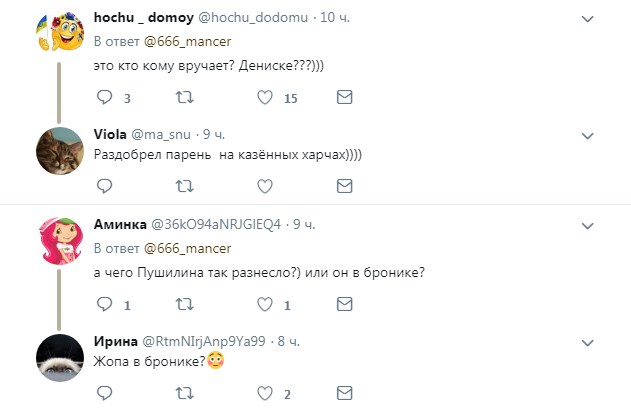Reply to Аминка's tweet
631x410 pixels.
[x=105, y=304]
